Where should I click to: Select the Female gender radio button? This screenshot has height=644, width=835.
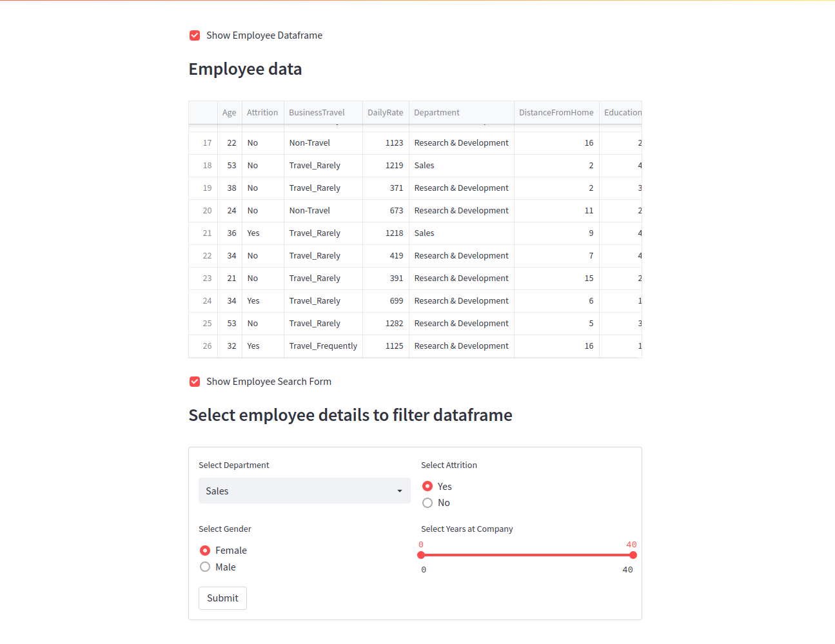[204, 550]
